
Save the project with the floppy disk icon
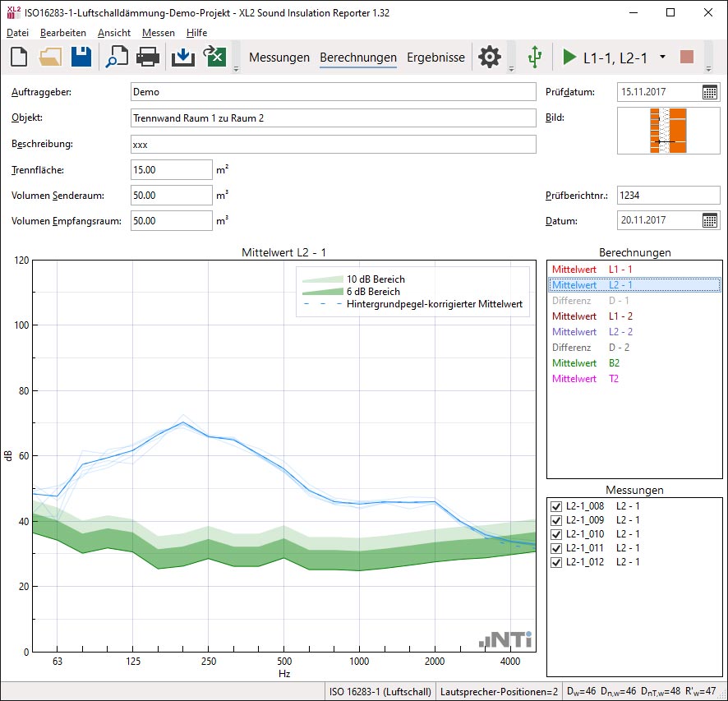pyautogui.click(x=81, y=57)
